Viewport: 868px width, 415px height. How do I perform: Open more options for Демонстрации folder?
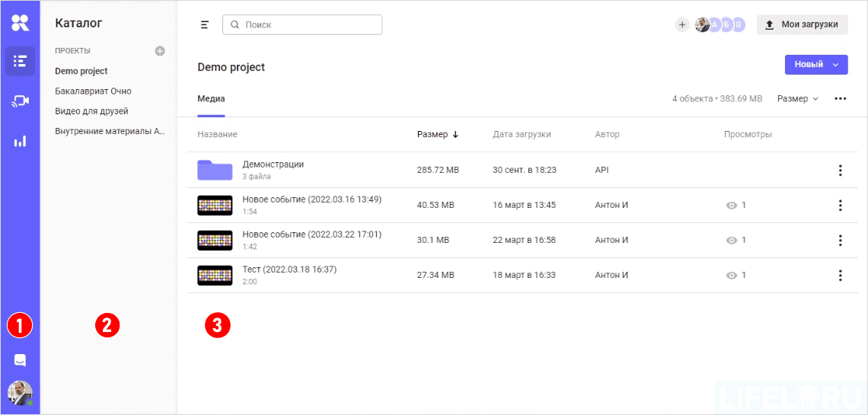[840, 170]
